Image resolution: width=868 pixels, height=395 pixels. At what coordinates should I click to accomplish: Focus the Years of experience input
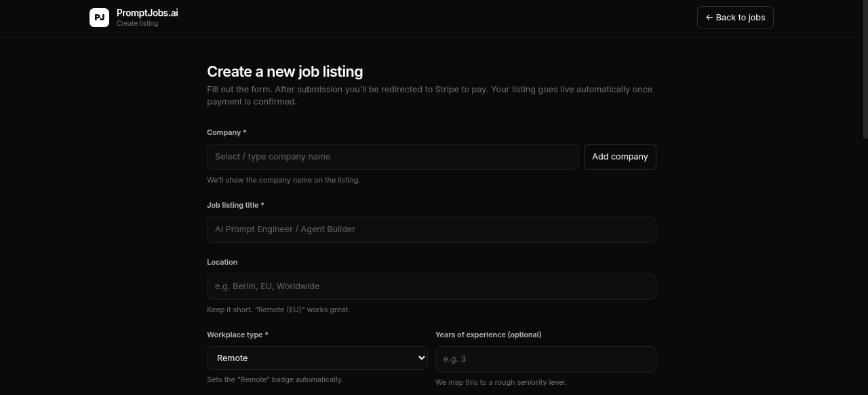click(545, 359)
